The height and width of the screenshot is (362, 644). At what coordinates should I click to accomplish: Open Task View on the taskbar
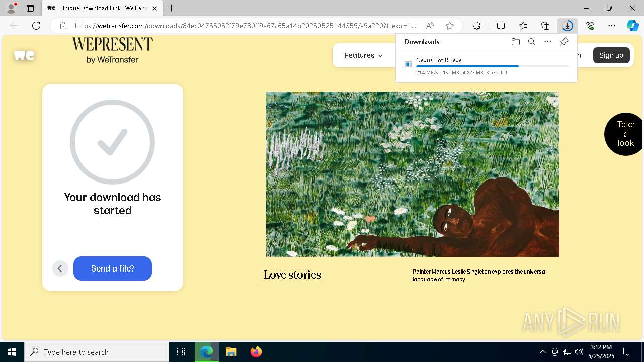coord(181,352)
